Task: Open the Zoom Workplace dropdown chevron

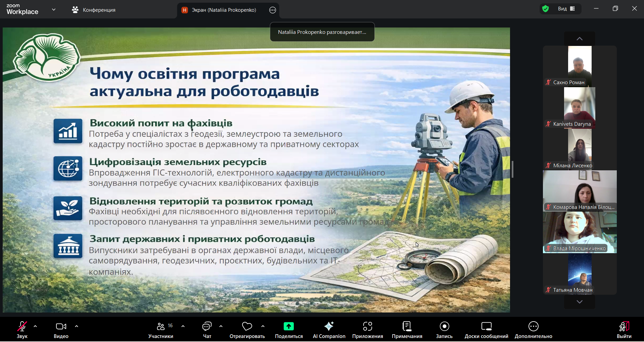Action: click(54, 10)
